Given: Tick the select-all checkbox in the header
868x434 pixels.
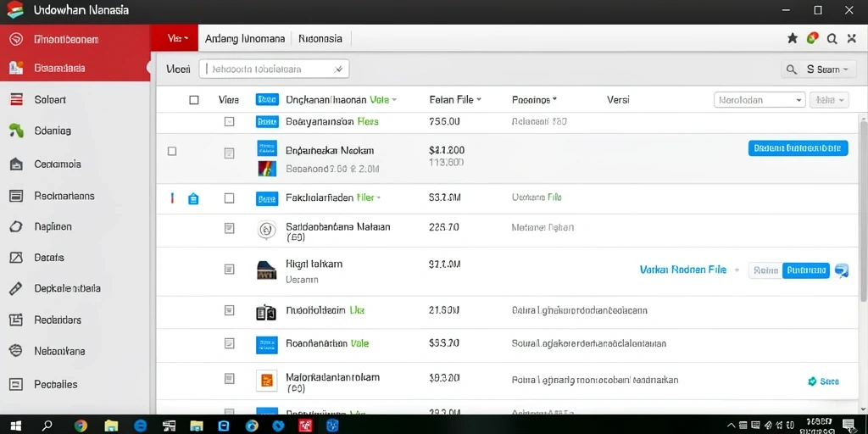Looking at the screenshot, I should [x=194, y=100].
